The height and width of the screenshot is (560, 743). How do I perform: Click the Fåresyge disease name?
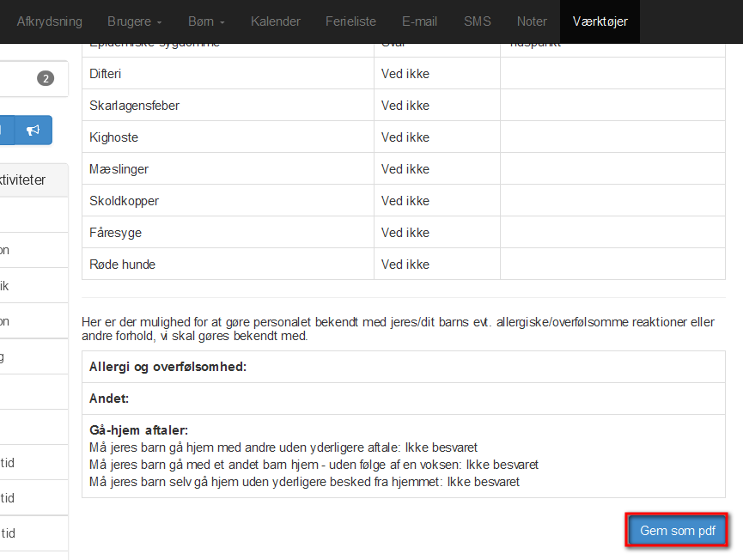click(x=116, y=233)
